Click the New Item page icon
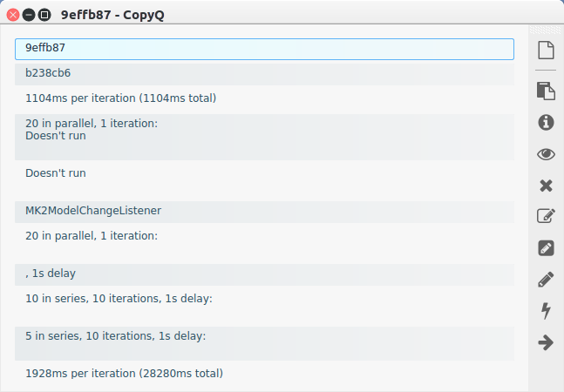The image size is (564, 392). 546,50
